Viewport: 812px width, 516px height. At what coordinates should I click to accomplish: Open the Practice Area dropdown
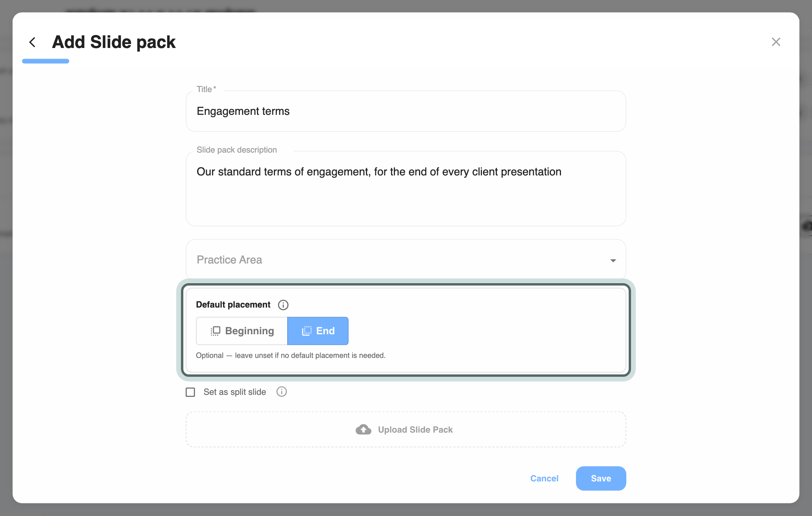(x=406, y=260)
